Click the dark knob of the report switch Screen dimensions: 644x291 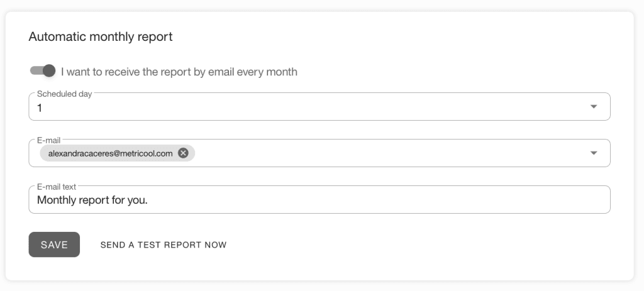49,71
